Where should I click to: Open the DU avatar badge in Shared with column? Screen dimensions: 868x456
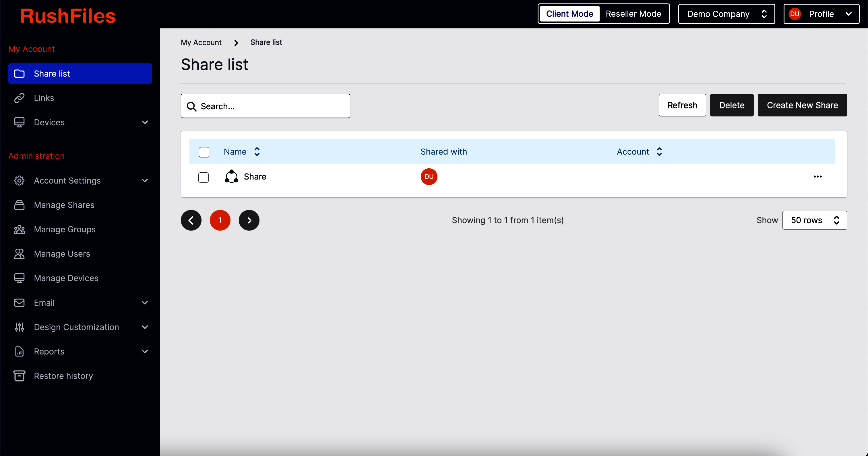(429, 176)
